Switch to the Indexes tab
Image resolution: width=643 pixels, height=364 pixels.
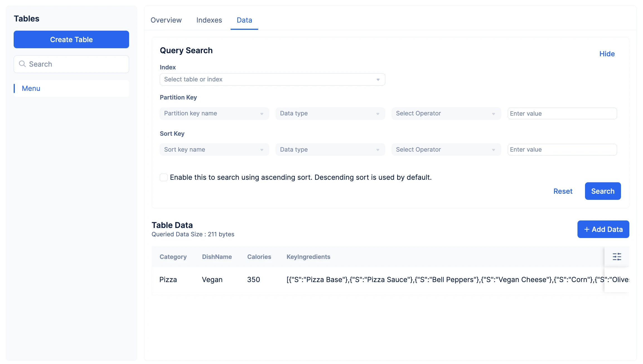(209, 20)
